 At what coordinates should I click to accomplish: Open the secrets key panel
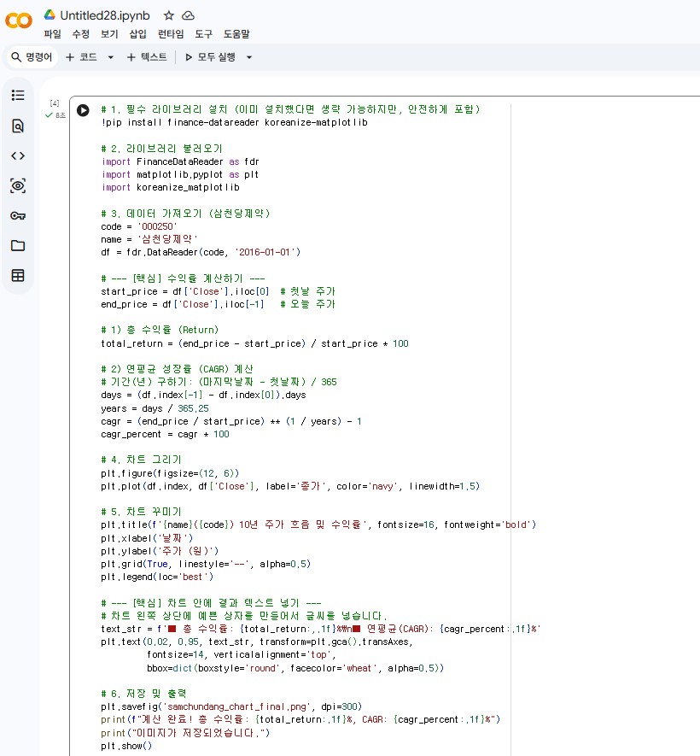pos(18,215)
